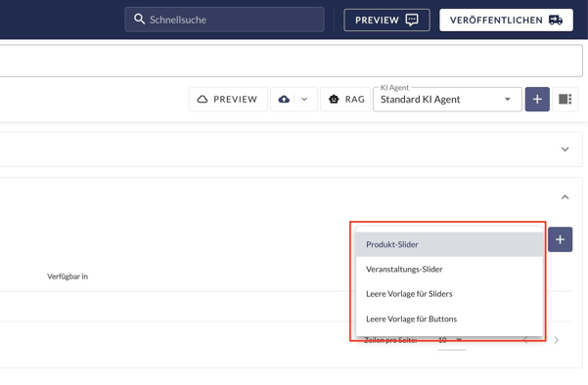
Task: Go to next page arrow
Action: pyautogui.click(x=556, y=340)
